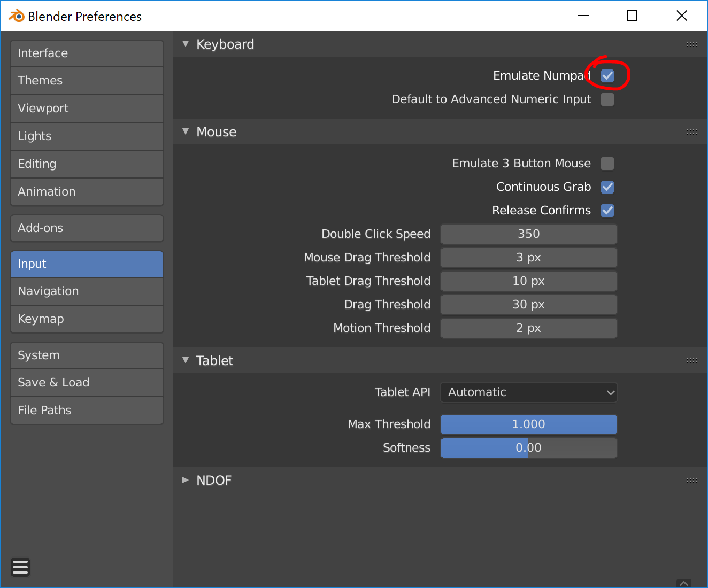Screen dimensions: 708x588
Task: Minimize the Blender Preferences window
Action: pos(583,16)
